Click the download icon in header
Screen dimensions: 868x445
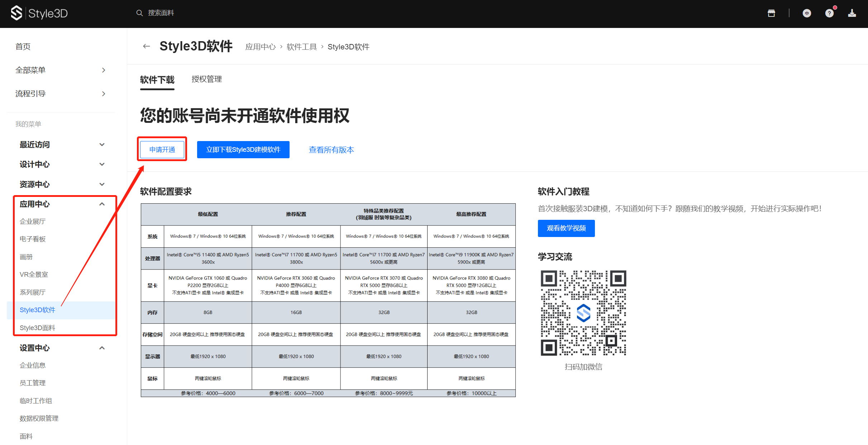(x=852, y=13)
